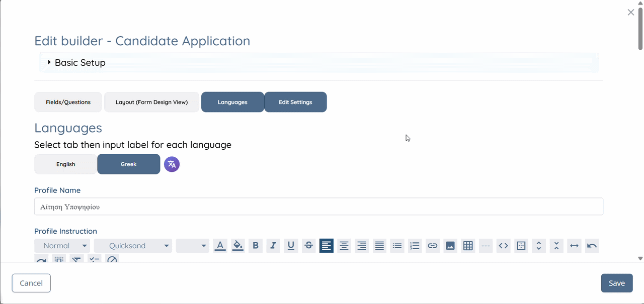644x304 pixels.
Task: Toggle italic formatting
Action: click(273, 246)
